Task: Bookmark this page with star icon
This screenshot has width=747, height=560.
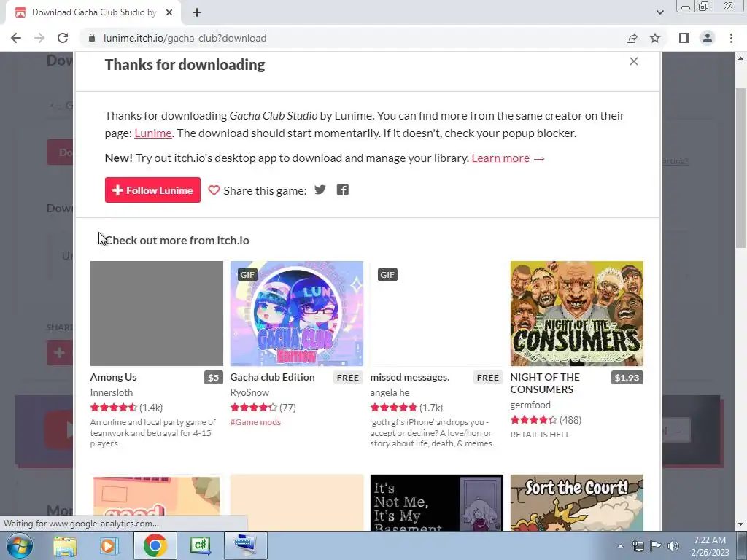Action: [x=655, y=38]
